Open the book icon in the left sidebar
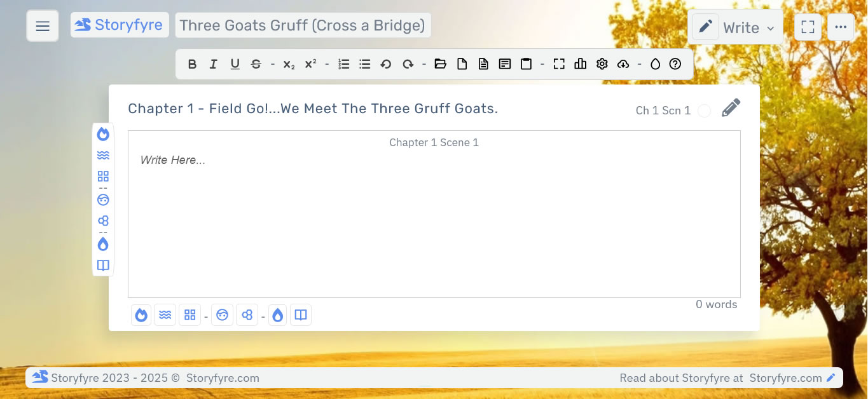This screenshot has width=868, height=399. [x=103, y=265]
